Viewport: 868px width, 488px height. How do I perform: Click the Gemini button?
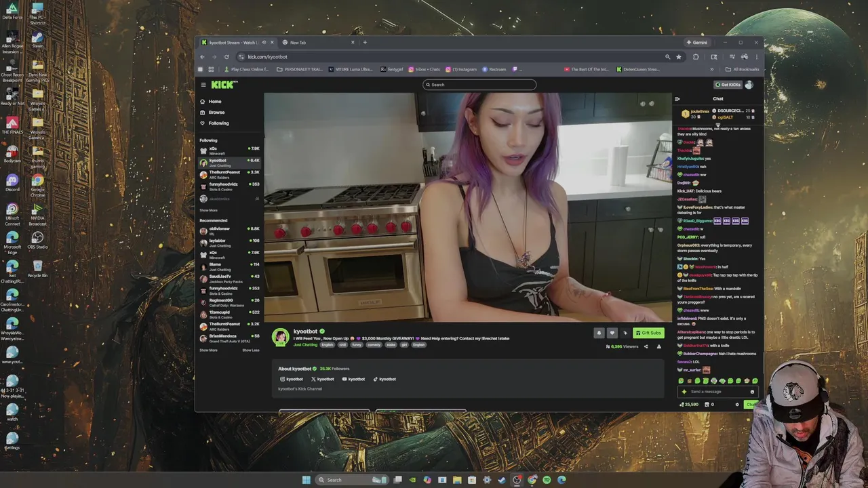tap(697, 42)
